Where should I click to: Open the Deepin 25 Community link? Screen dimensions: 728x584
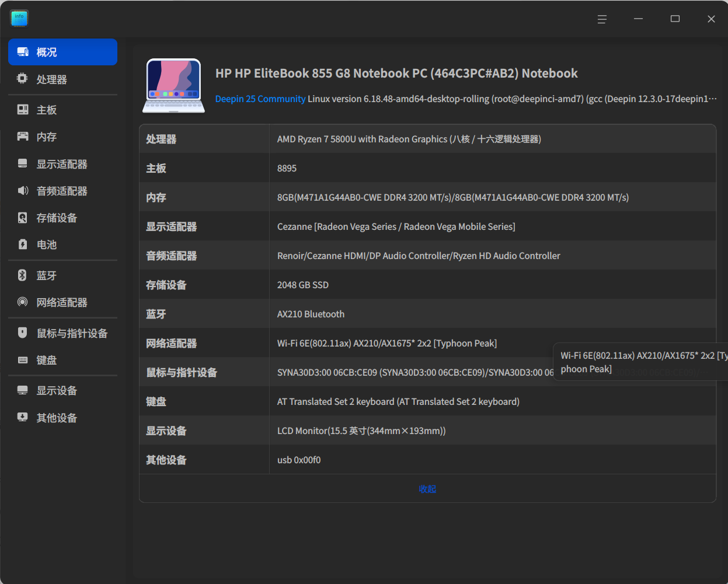260,99
